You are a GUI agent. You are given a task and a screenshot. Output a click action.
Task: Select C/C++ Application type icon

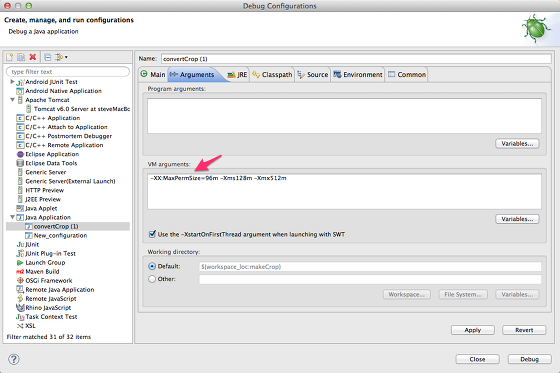[x=20, y=118]
